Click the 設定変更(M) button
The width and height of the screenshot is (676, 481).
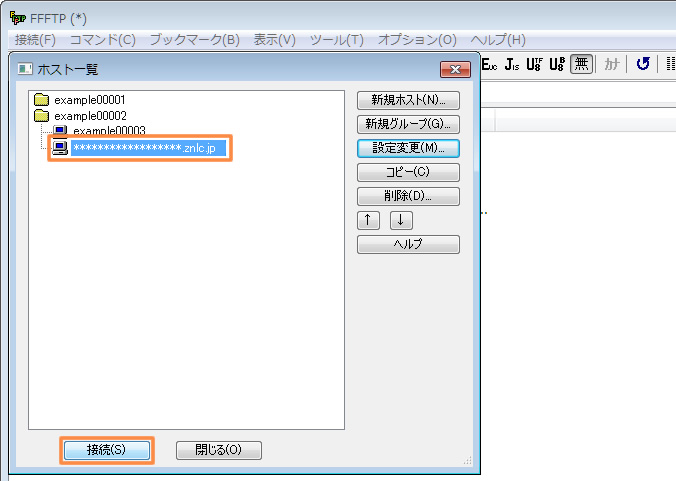click(408, 148)
